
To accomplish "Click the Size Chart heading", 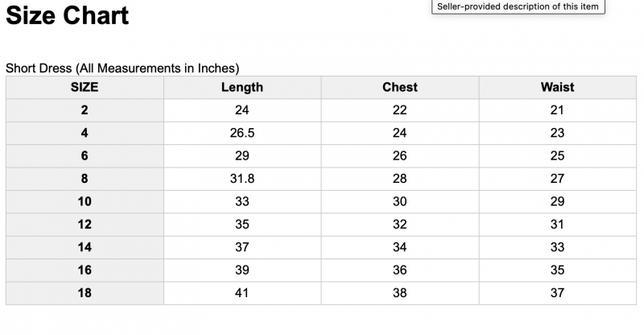I will tap(68, 15).
